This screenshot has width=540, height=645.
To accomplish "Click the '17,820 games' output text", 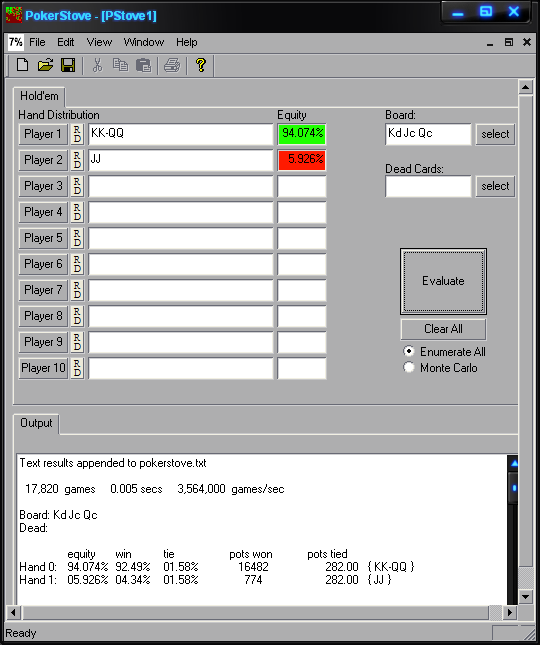I will (60, 489).
